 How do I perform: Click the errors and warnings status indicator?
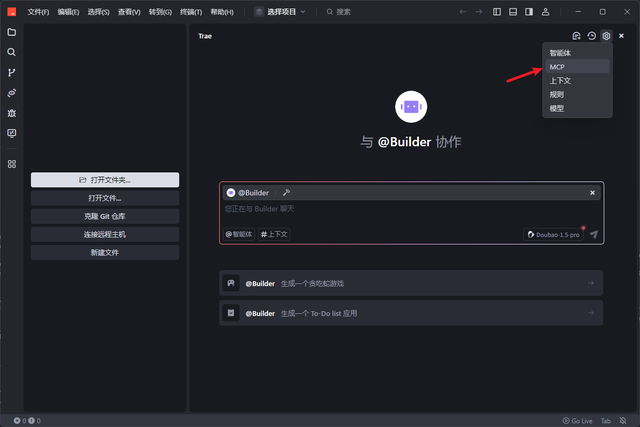click(27, 421)
